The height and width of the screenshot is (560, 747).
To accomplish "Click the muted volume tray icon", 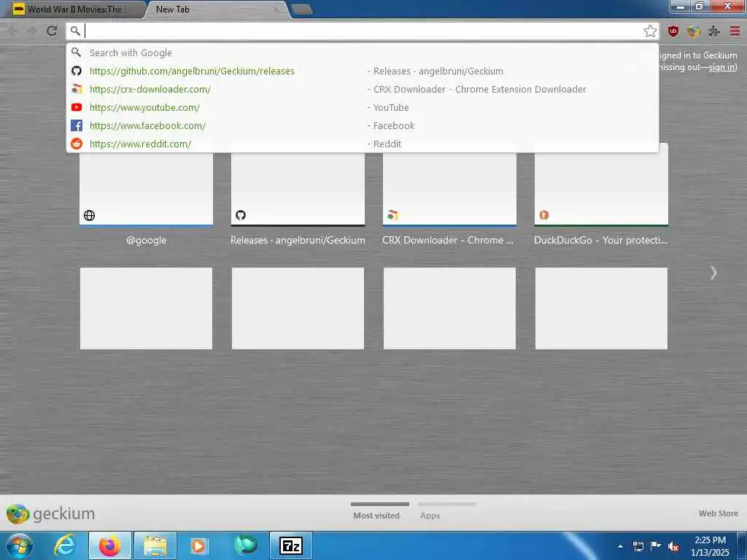I will coord(673,547).
